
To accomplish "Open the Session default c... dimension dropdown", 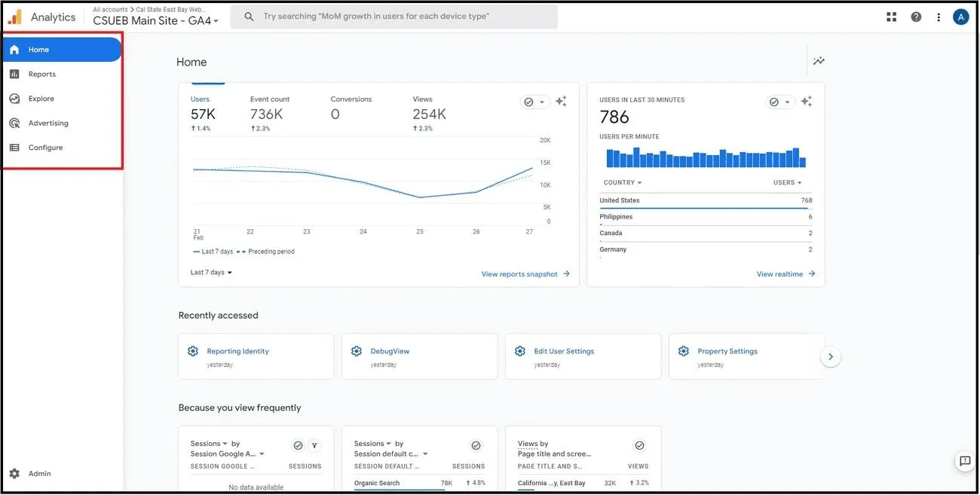I will click(x=391, y=454).
